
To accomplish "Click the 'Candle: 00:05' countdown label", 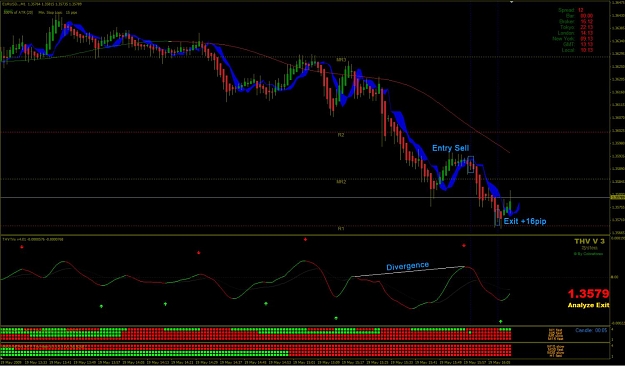I will point(591,330).
